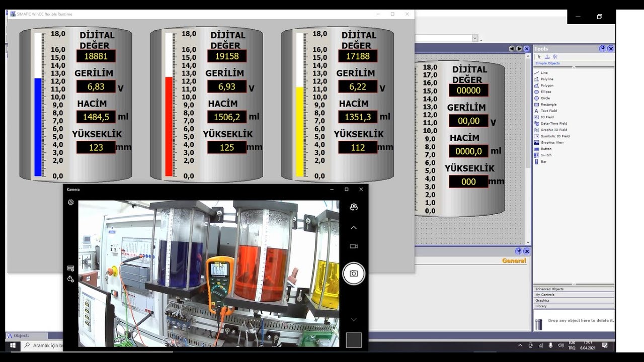Click the third icon in Tools toolbar
This screenshot has width=644, height=362.
555,57
